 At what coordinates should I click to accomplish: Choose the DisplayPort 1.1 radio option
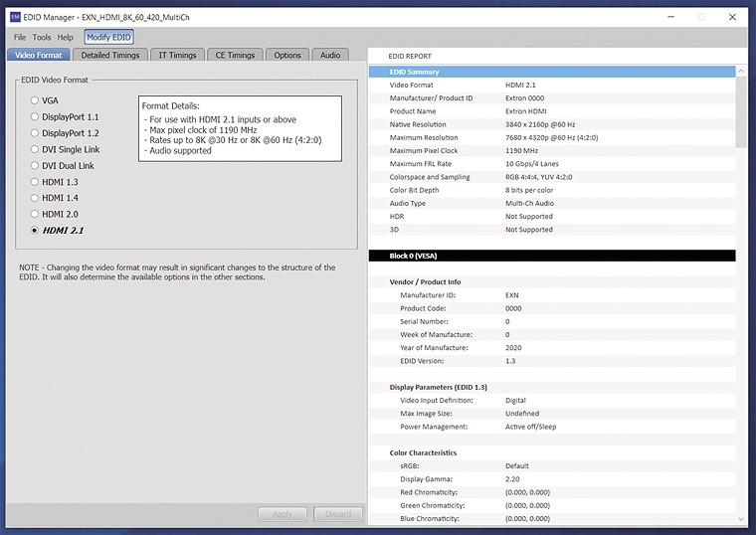tap(36, 117)
